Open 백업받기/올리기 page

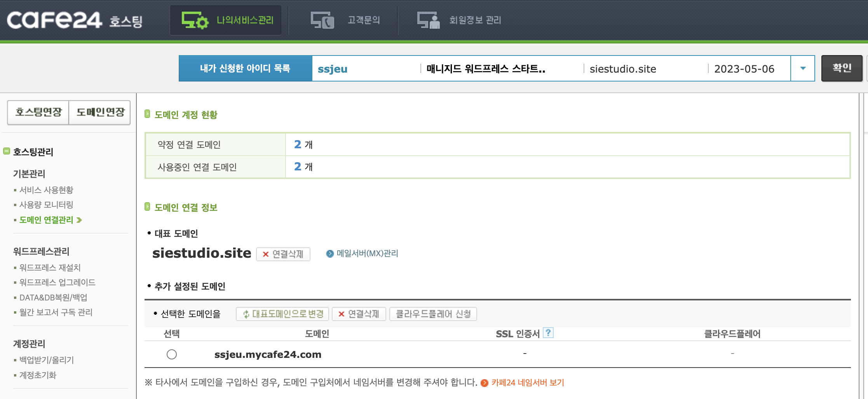click(x=47, y=360)
